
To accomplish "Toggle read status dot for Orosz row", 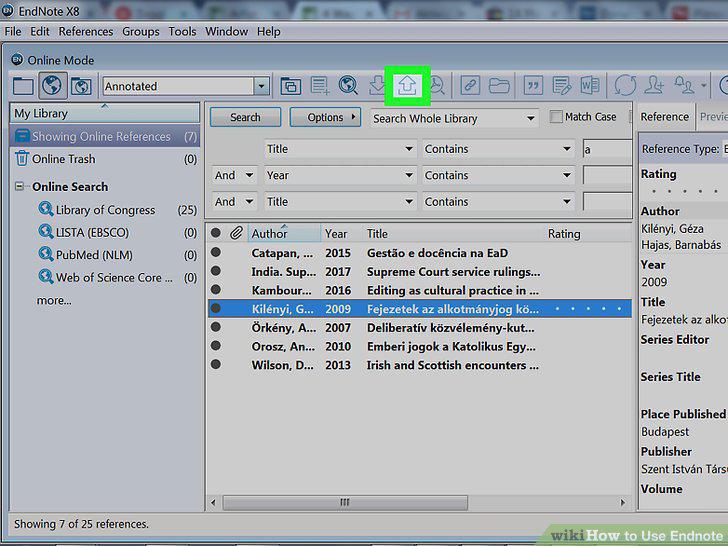I will click(215, 345).
